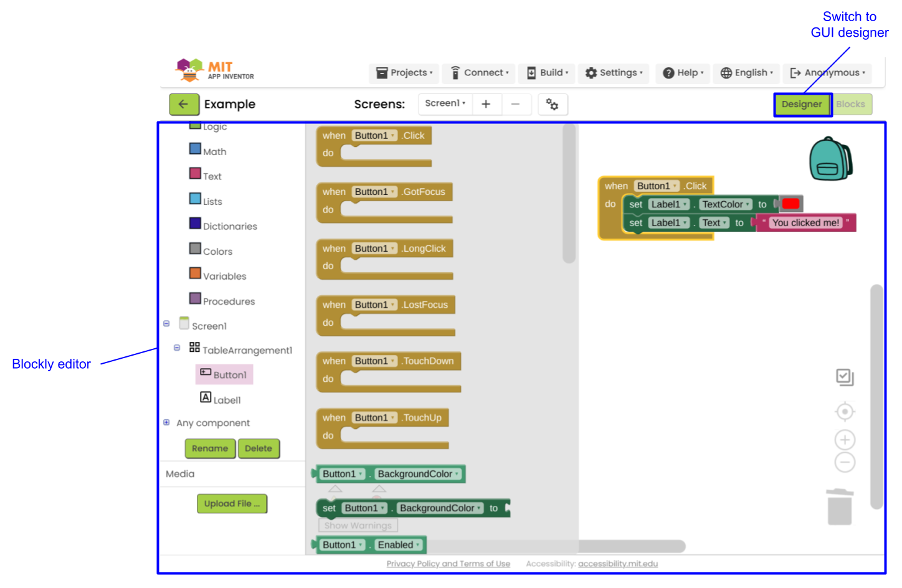The image size is (902, 588).
Task: Click the center-blocks target icon
Action: 845,411
